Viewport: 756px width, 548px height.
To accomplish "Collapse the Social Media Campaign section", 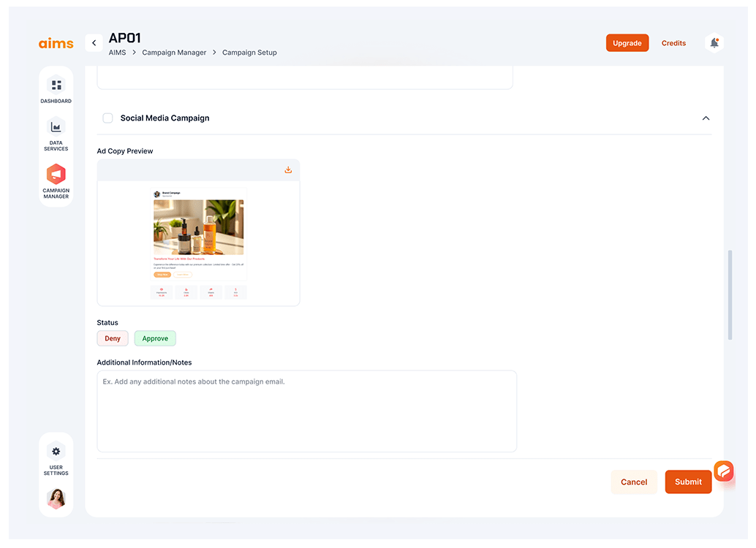I will [706, 118].
